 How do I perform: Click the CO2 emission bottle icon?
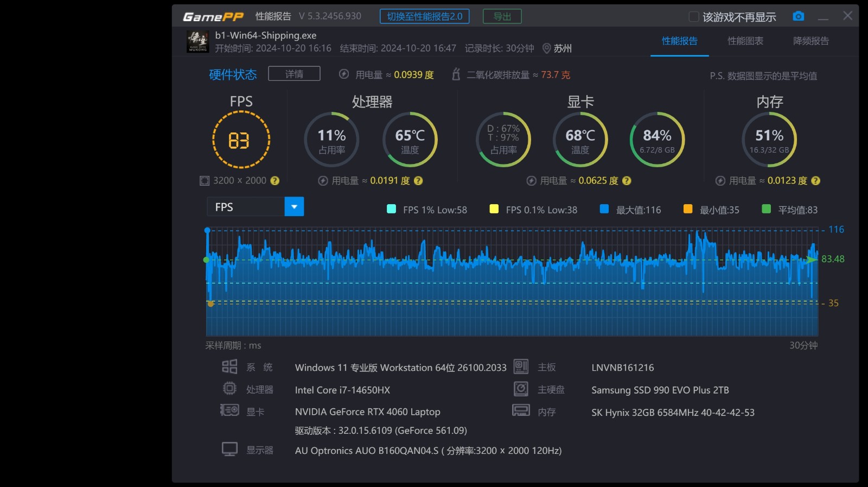point(456,74)
